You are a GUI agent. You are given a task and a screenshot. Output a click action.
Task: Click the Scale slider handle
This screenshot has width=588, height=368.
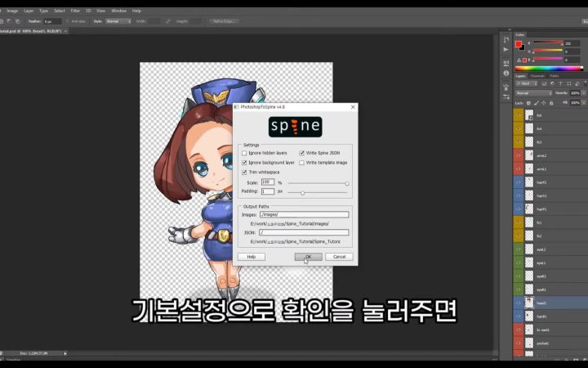click(x=347, y=184)
